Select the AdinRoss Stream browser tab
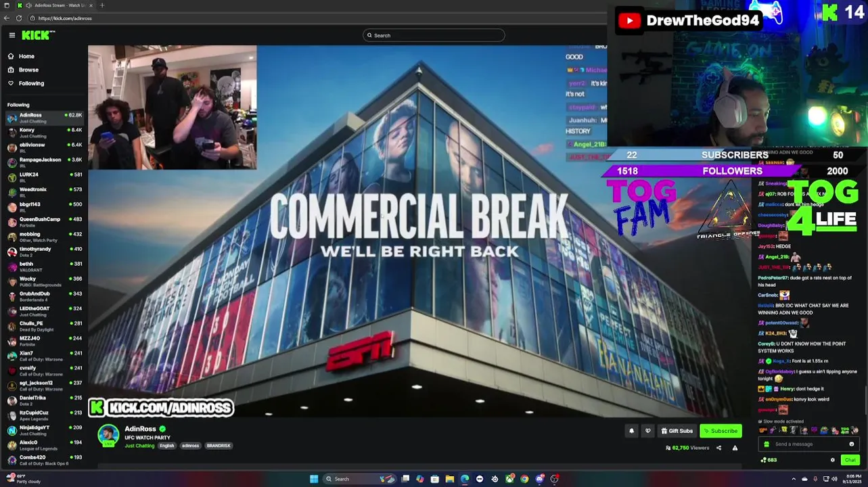This screenshot has height=487, width=868. pos(55,5)
